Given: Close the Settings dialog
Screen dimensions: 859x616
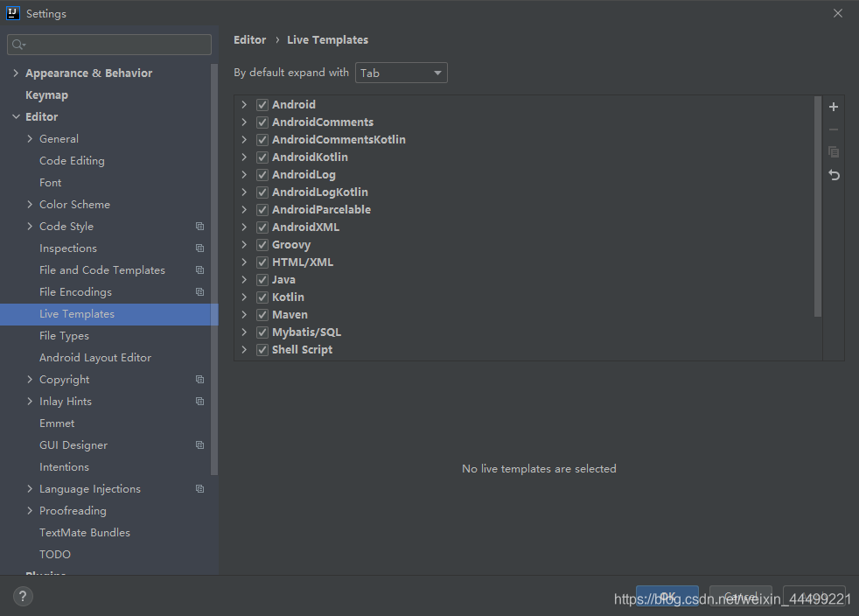Looking at the screenshot, I should click(x=838, y=13).
